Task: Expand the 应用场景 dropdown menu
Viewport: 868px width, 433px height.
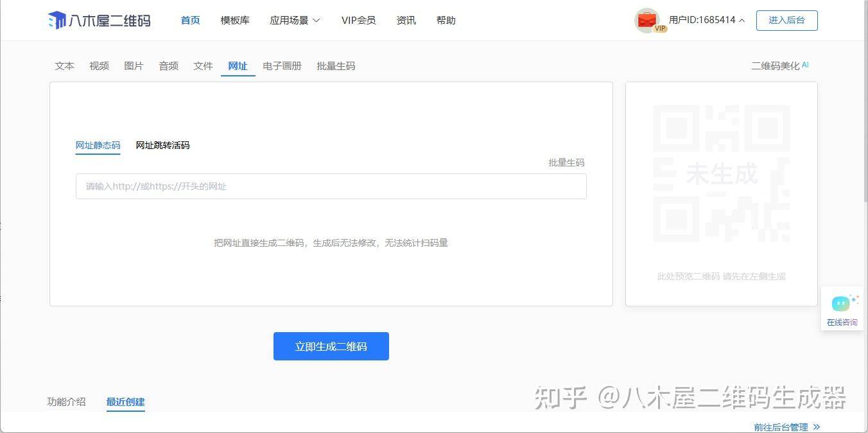Action: click(x=295, y=21)
